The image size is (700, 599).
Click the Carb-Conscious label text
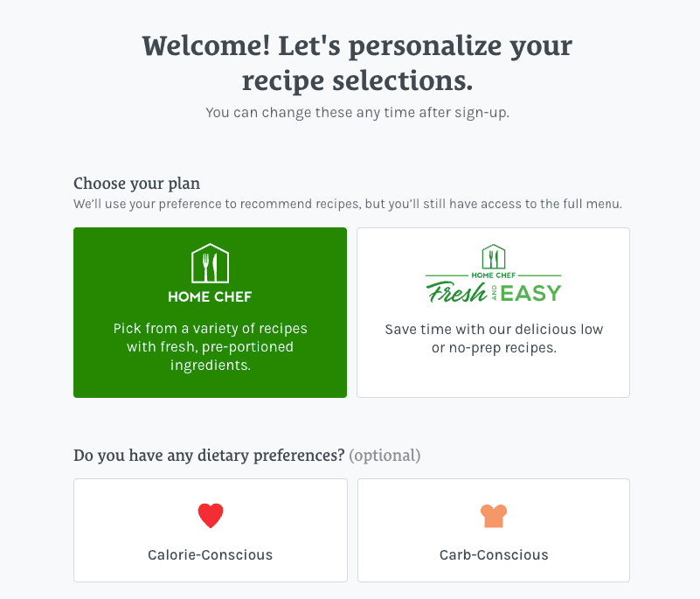(x=494, y=554)
